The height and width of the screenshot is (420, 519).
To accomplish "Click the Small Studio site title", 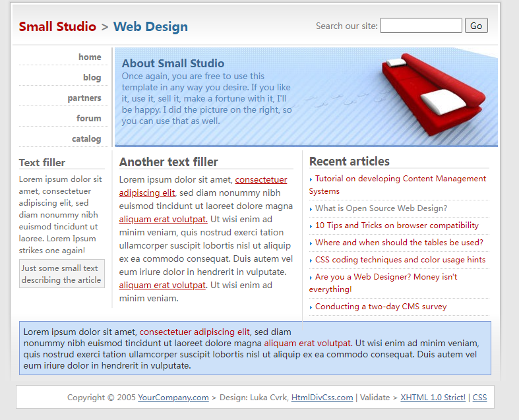I will [x=57, y=26].
